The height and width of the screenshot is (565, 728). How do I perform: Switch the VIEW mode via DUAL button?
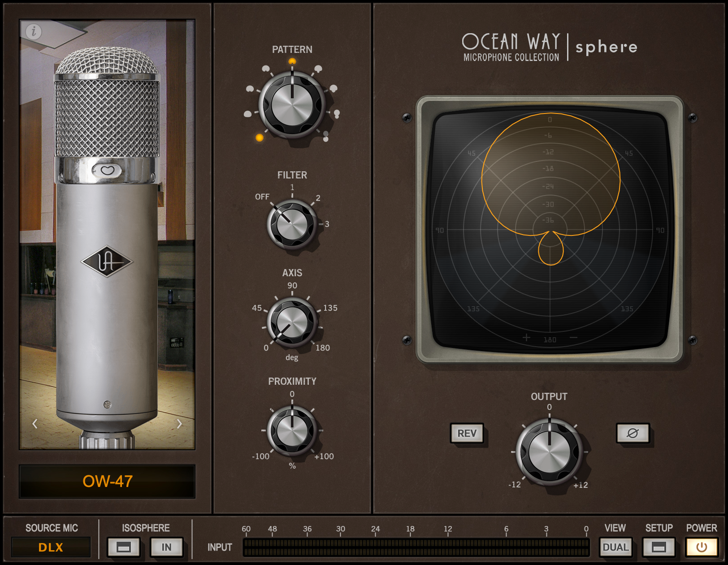click(615, 547)
